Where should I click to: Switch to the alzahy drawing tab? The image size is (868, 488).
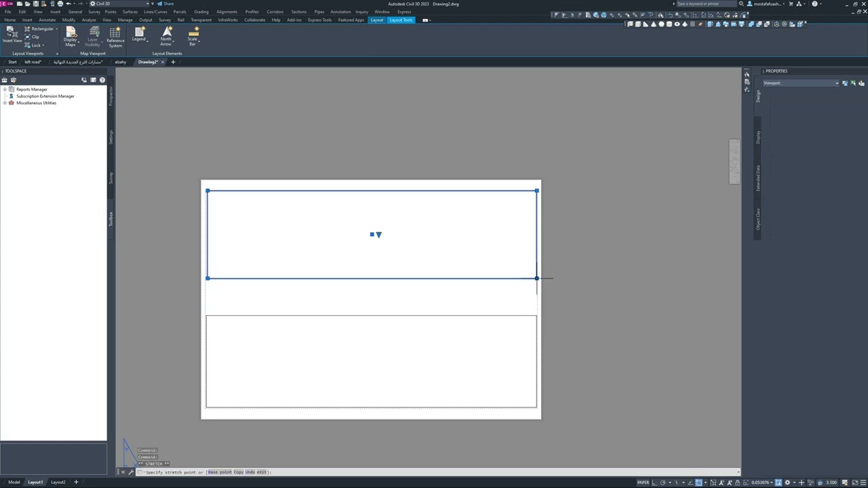[x=120, y=62]
